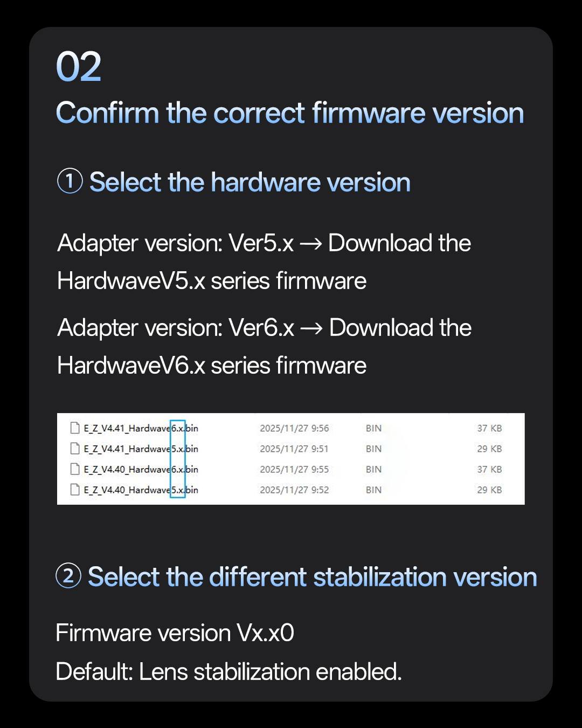
Task: Click the 2025/11/27 9:52 date entry
Action: tap(294, 490)
